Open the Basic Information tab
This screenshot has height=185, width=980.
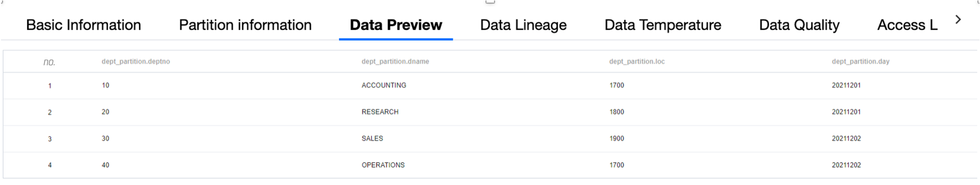(83, 25)
